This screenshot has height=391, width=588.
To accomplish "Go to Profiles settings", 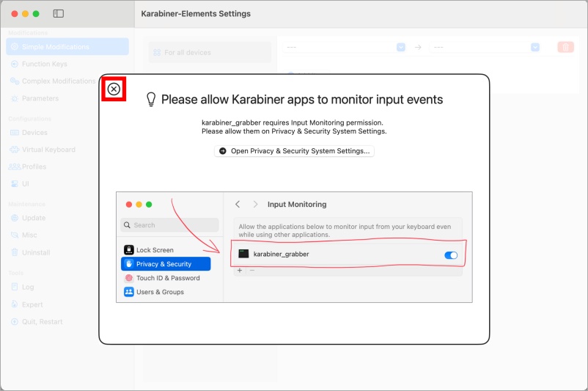I will click(x=34, y=167).
